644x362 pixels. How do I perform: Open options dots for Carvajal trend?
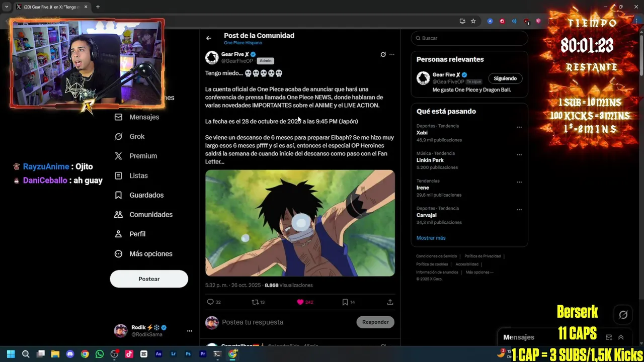[519, 210]
